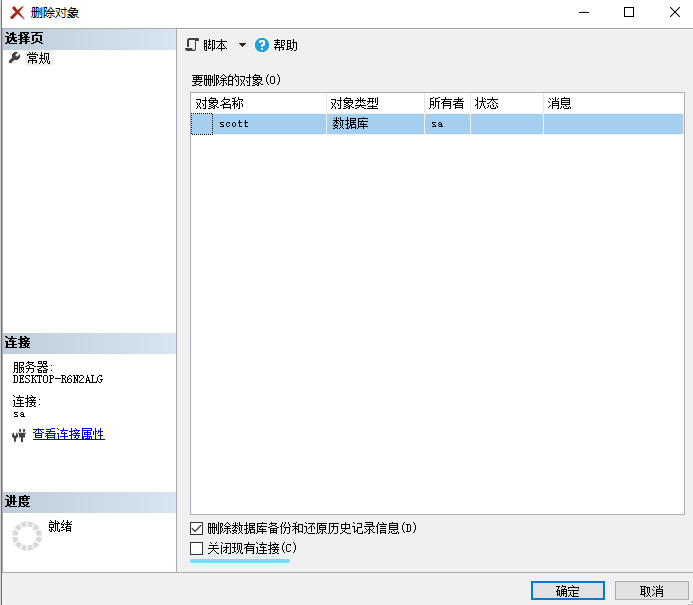
Task: Click the 数据库 type cell
Action: point(375,124)
